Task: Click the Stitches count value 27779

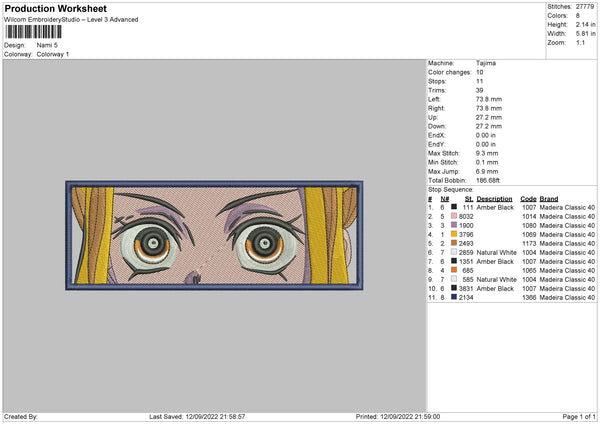Action: point(585,7)
